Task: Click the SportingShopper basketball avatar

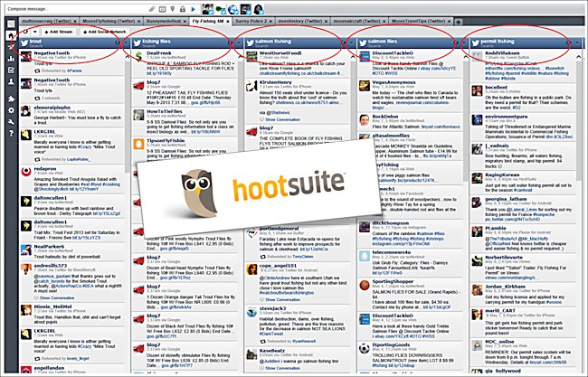Action: tap(365, 285)
